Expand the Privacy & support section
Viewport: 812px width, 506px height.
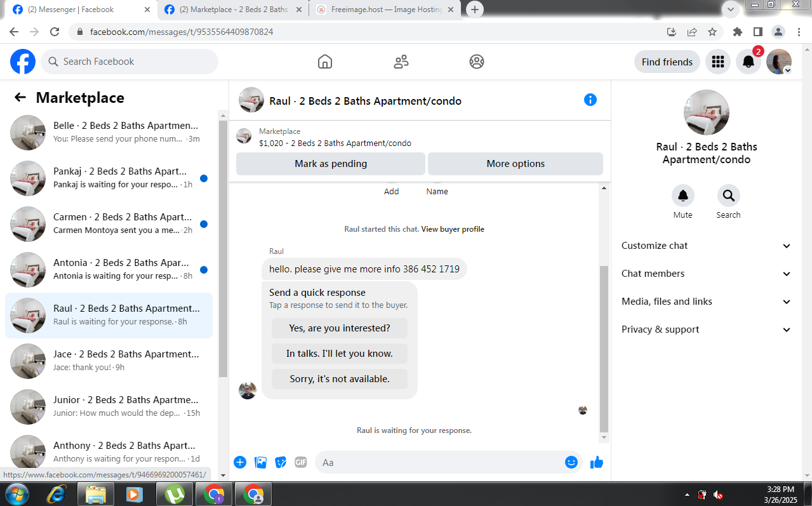click(707, 330)
